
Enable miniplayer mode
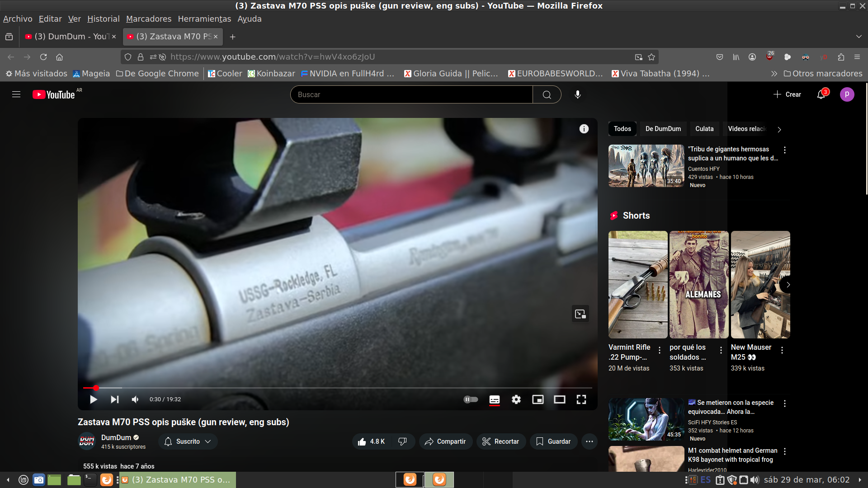538,399
